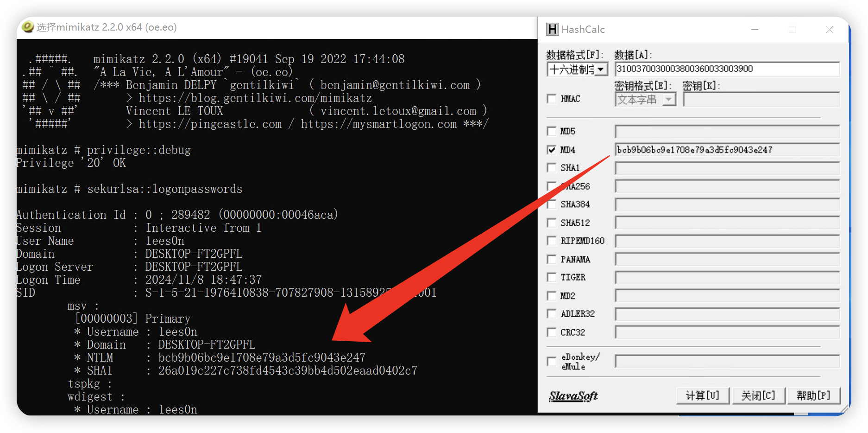This screenshot has height=433, width=868.
Task: Minimize the HashCalc window
Action: click(x=755, y=29)
